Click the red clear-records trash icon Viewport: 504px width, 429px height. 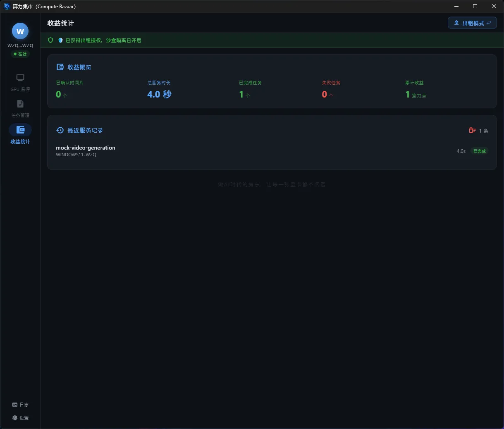click(472, 130)
